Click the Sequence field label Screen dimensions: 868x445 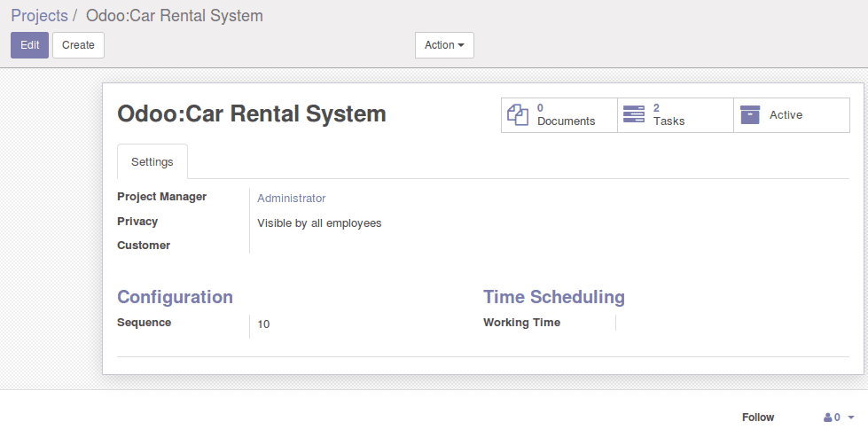pyautogui.click(x=144, y=322)
